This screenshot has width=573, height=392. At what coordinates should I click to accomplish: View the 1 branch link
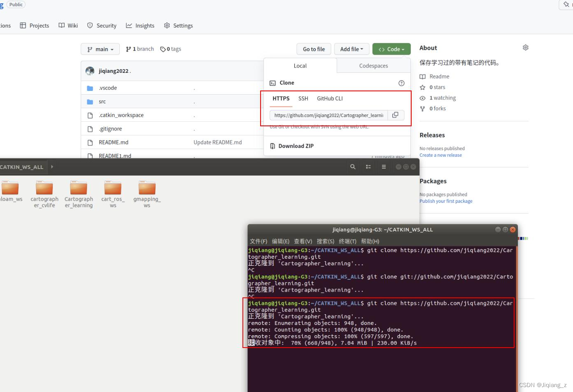pyautogui.click(x=140, y=49)
